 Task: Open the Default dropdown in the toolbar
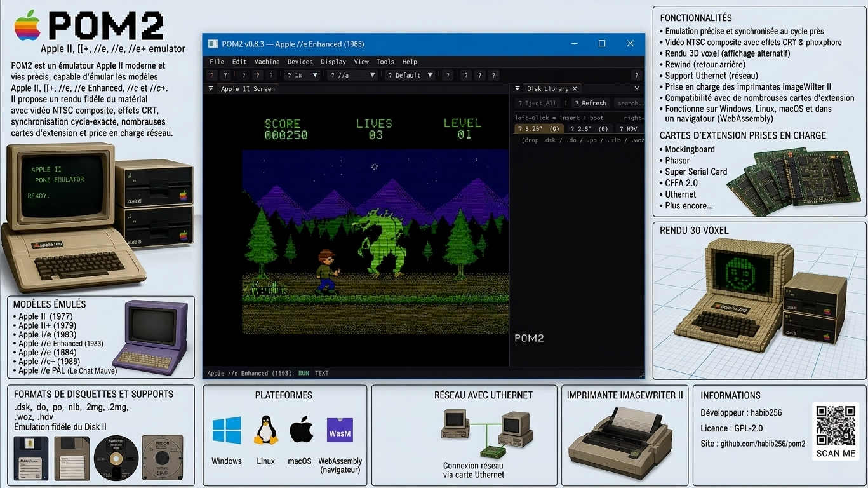(x=410, y=75)
